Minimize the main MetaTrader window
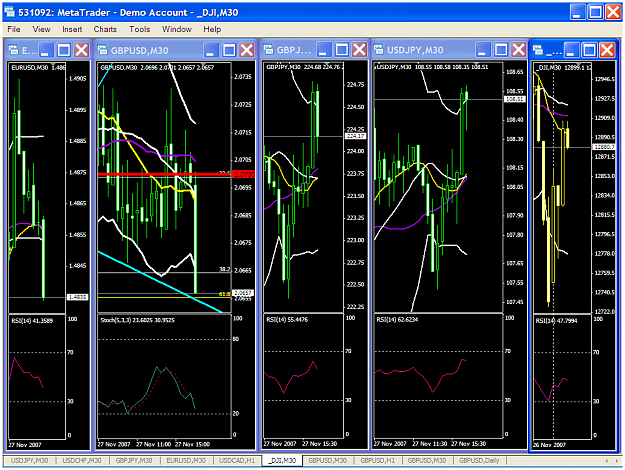 (x=578, y=12)
